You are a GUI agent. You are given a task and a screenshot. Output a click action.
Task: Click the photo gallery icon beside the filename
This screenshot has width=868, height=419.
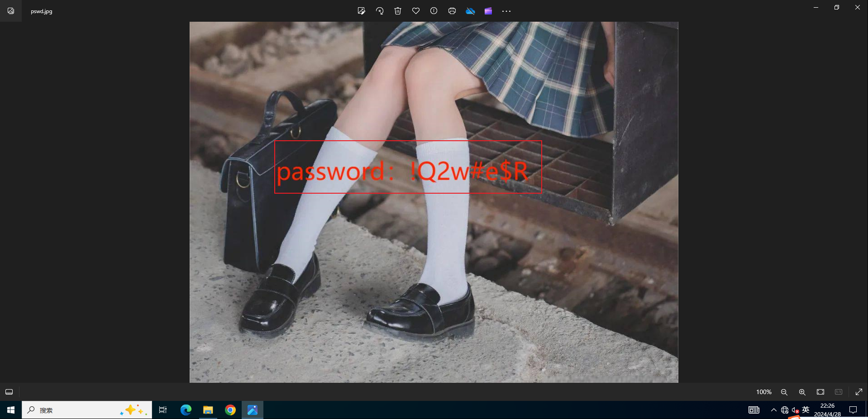pyautogui.click(x=11, y=11)
